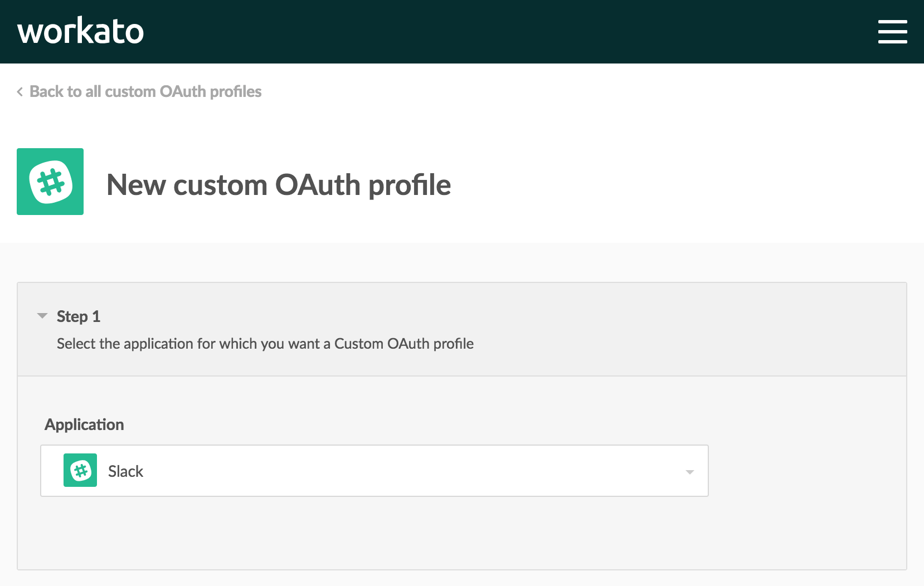924x586 pixels.
Task: Click the Application field label
Action: (84, 424)
